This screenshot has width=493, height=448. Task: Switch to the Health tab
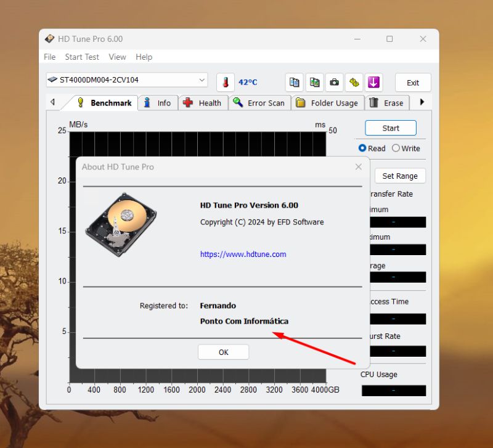coord(203,103)
